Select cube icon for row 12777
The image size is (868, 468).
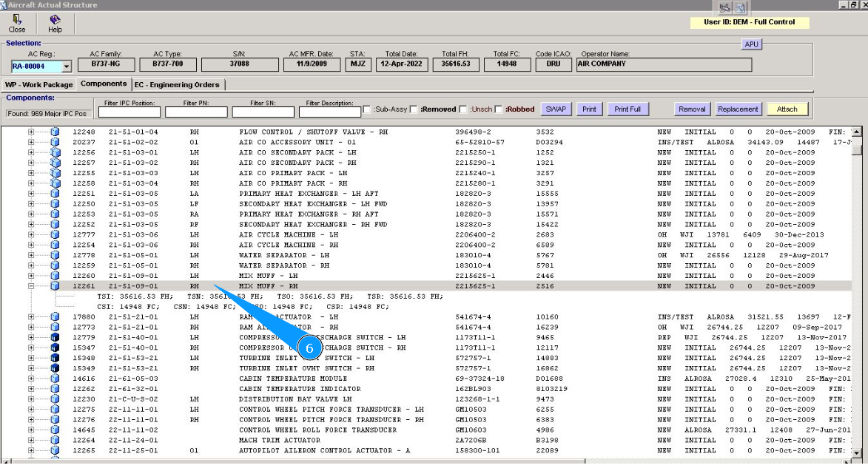[x=55, y=234]
